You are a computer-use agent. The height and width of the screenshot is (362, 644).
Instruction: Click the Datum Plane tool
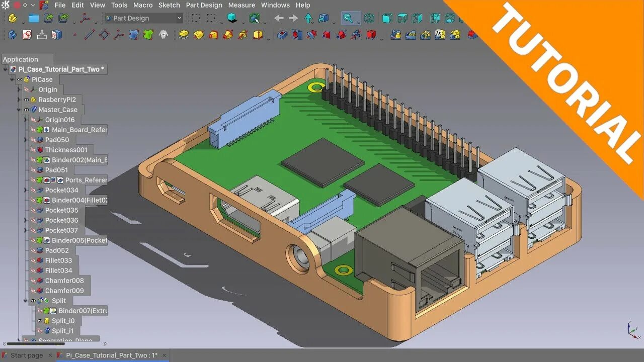pyautogui.click(x=104, y=35)
